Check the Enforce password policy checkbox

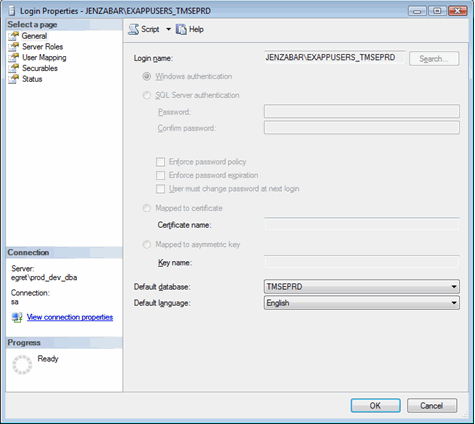(x=161, y=162)
